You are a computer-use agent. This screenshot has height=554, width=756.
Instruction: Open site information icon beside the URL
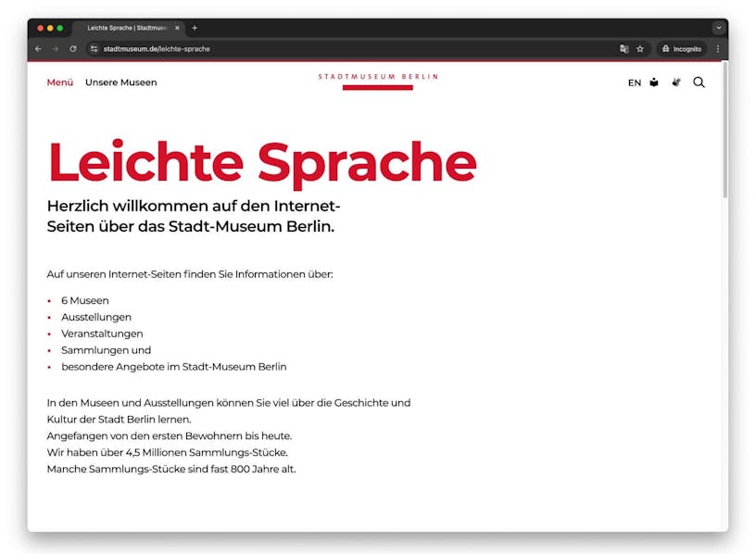click(94, 49)
